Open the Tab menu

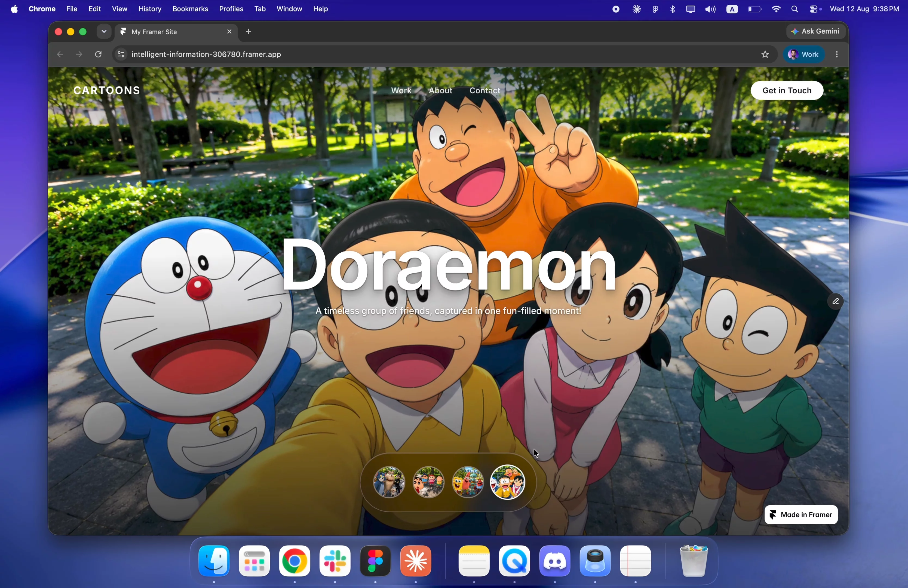point(260,9)
